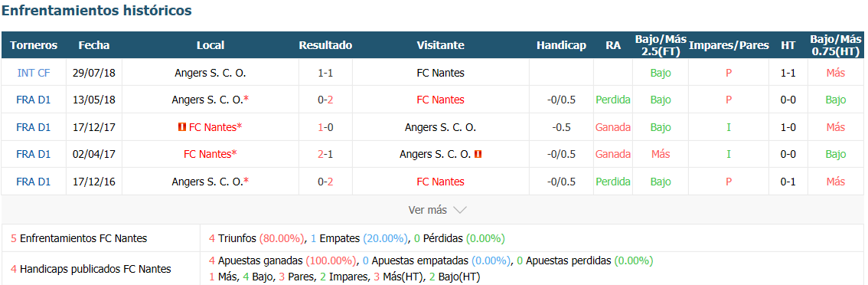Click the Perdida result for 17/12/16
Image resolution: width=868 pixels, height=285 pixels.
coord(613,182)
